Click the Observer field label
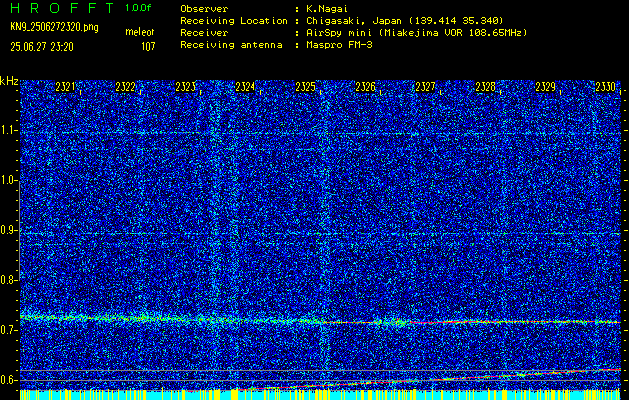 204,8
